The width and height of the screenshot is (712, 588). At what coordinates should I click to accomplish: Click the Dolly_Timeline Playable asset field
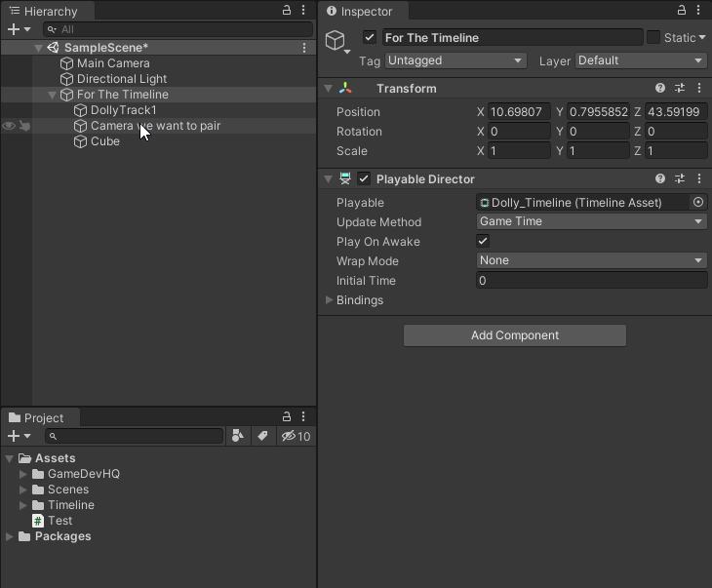(583, 202)
